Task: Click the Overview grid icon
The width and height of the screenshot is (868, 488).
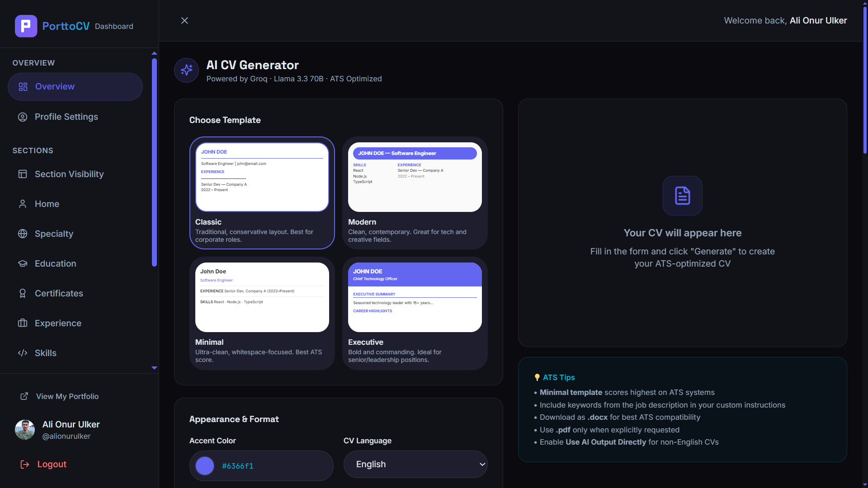Action: point(23,87)
